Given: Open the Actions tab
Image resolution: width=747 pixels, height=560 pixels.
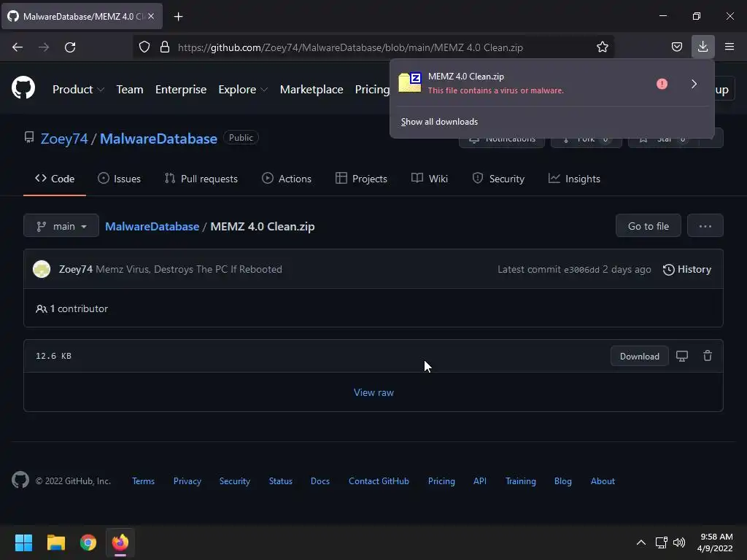Looking at the screenshot, I should click(x=287, y=179).
